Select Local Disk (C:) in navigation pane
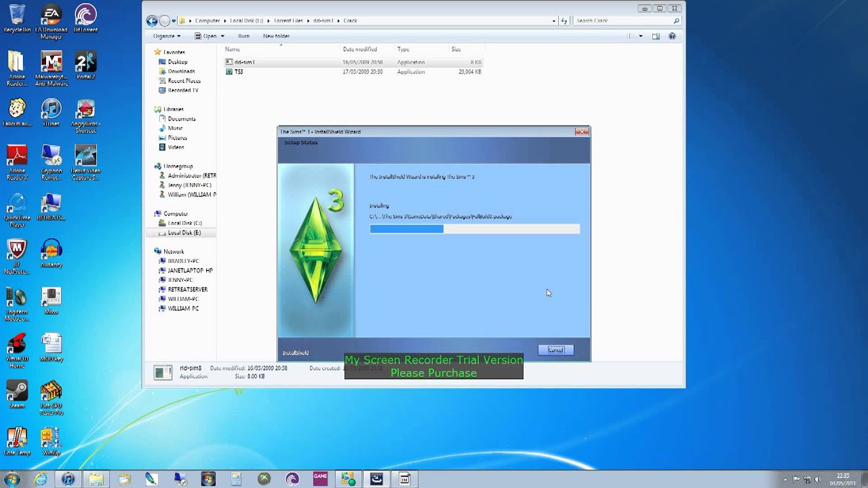Viewport: 868px width, 488px height. (184, 223)
